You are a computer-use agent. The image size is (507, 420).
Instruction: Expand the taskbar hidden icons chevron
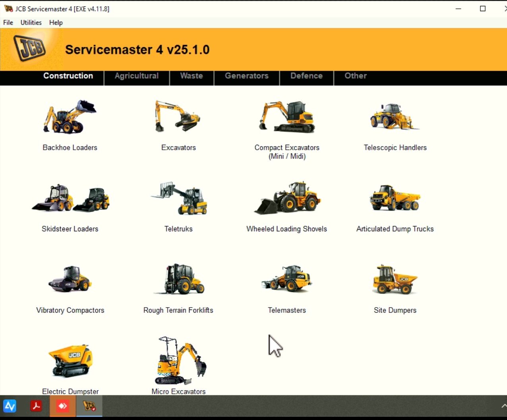(x=503, y=406)
